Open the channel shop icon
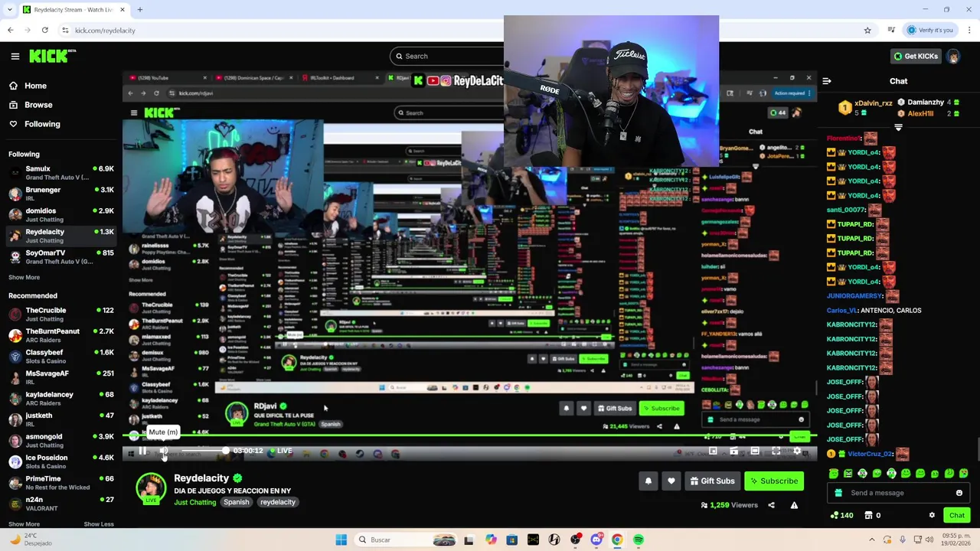The width and height of the screenshot is (980, 551). 869,515
